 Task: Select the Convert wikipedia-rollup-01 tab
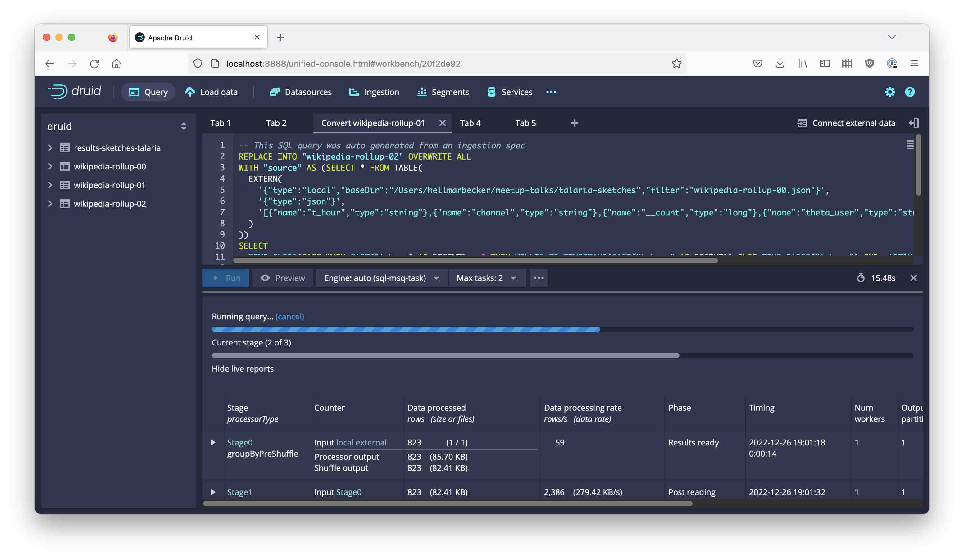click(373, 123)
